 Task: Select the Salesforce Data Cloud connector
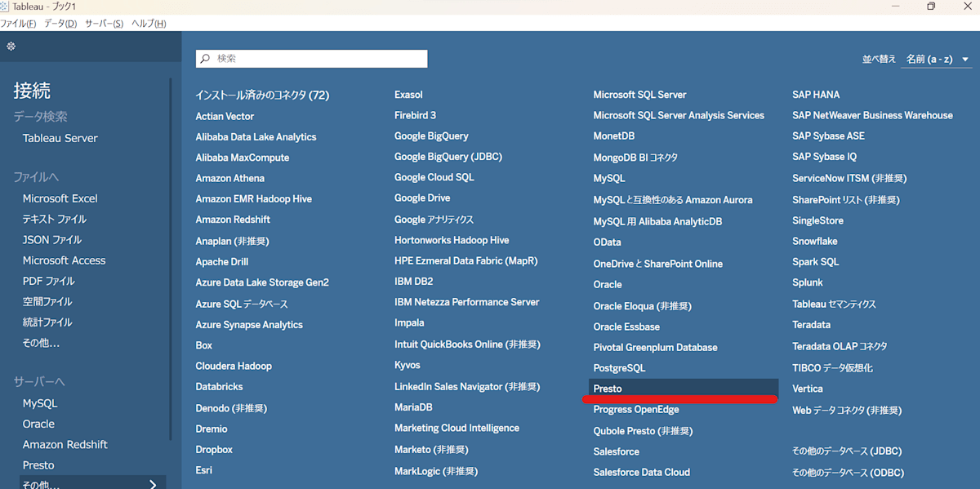(640, 471)
